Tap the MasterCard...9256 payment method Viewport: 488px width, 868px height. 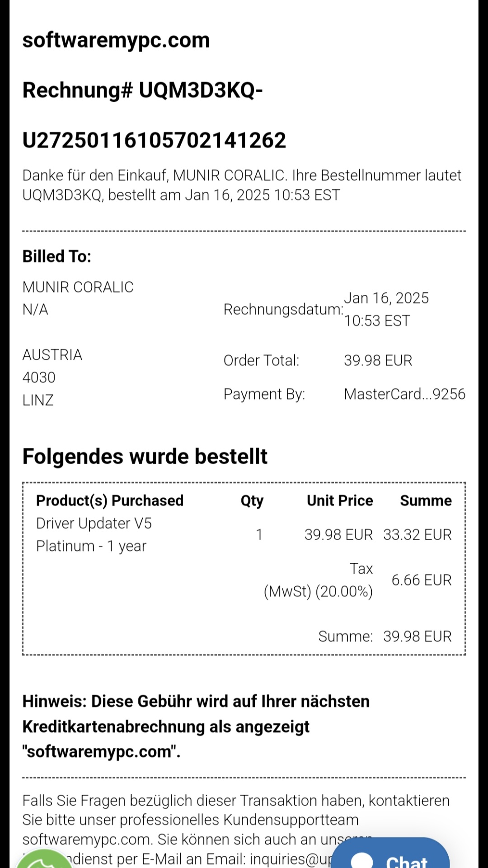coord(404,394)
